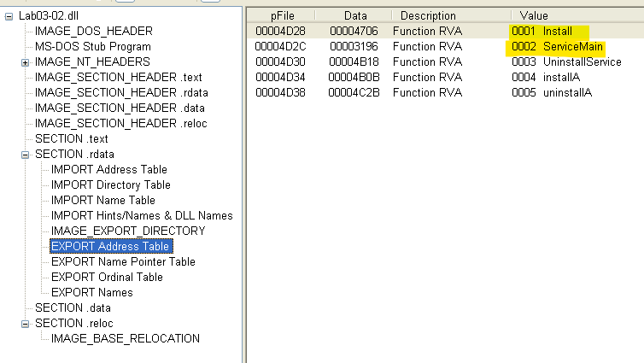Open the IMPORT Address Table
644x363 pixels.
click(108, 170)
